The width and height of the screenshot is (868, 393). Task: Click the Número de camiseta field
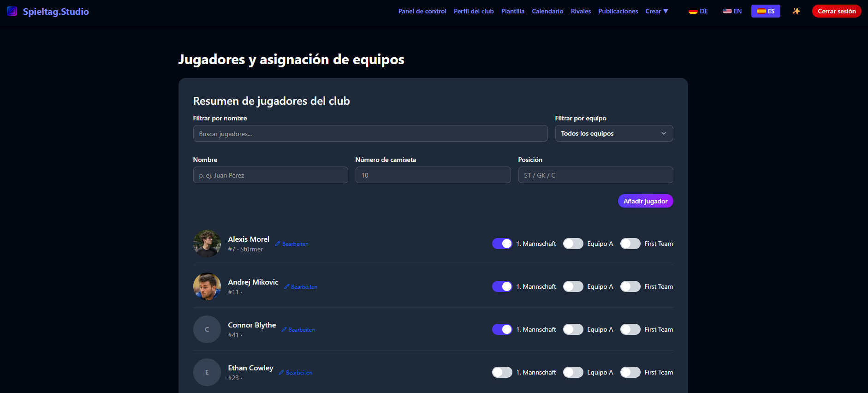click(x=433, y=175)
